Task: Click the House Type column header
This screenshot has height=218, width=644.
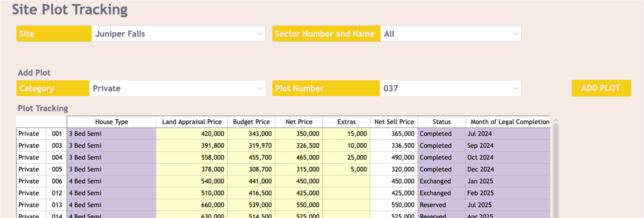Action: click(112, 122)
